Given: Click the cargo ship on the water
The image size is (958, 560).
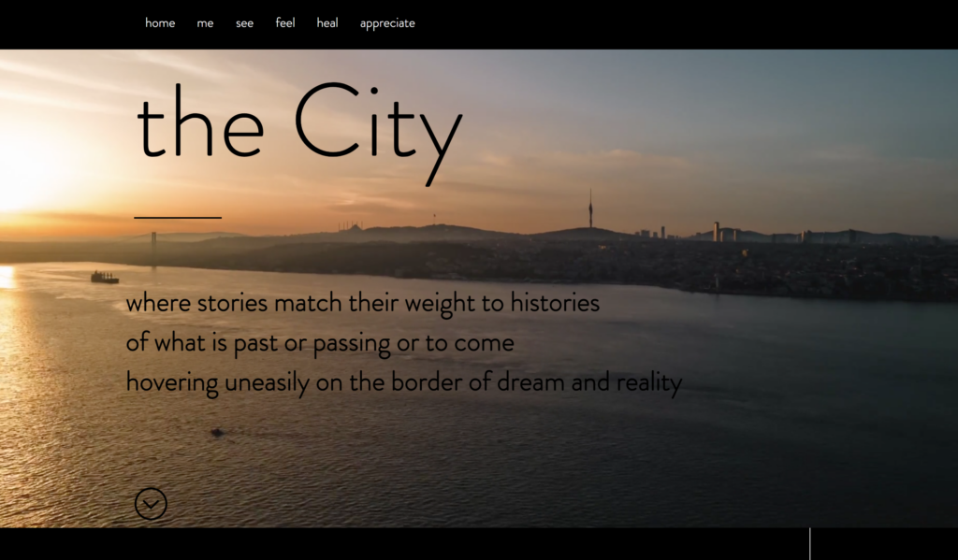Looking at the screenshot, I should pos(105,278).
